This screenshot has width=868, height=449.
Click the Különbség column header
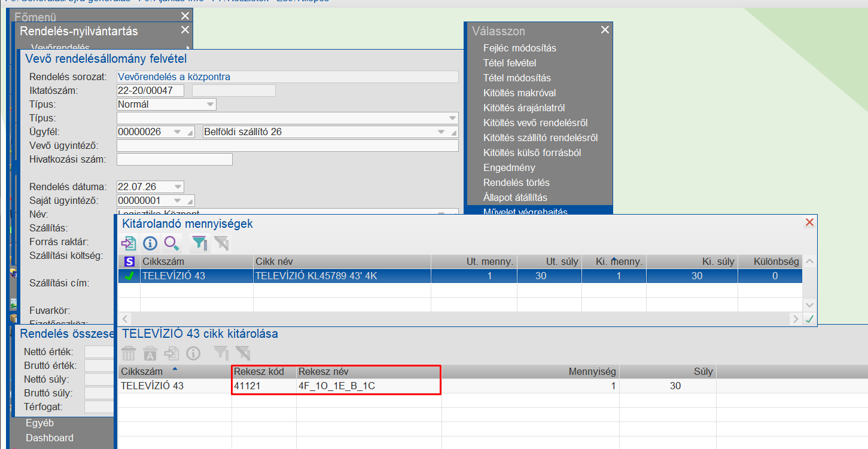point(770,261)
